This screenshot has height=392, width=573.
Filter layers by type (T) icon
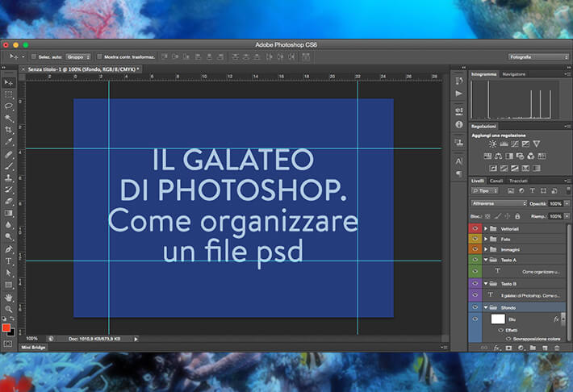tap(533, 190)
